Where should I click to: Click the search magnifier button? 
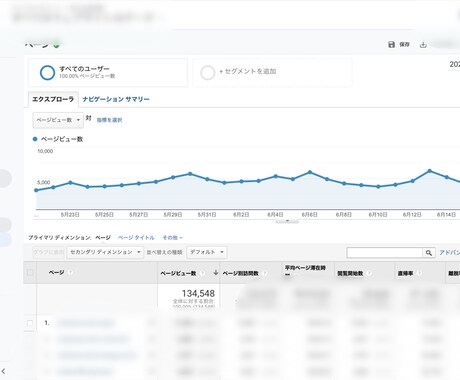[429, 253]
